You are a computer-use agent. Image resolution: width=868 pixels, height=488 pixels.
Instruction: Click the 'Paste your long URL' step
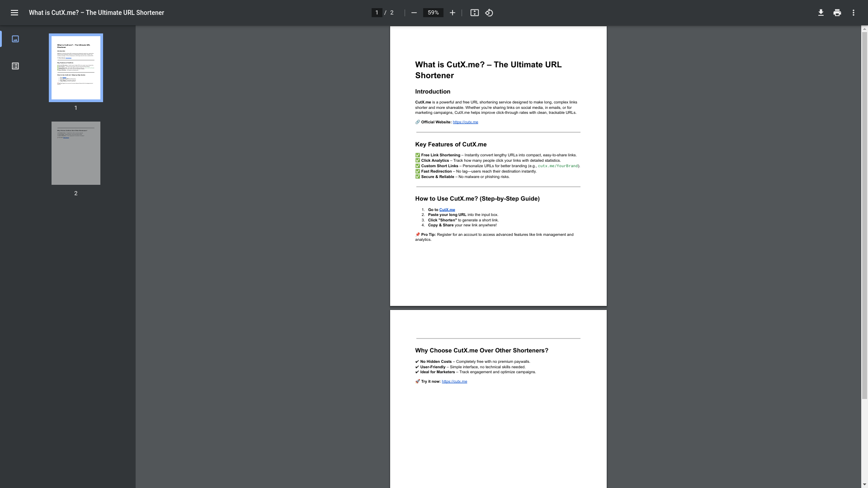point(463,215)
